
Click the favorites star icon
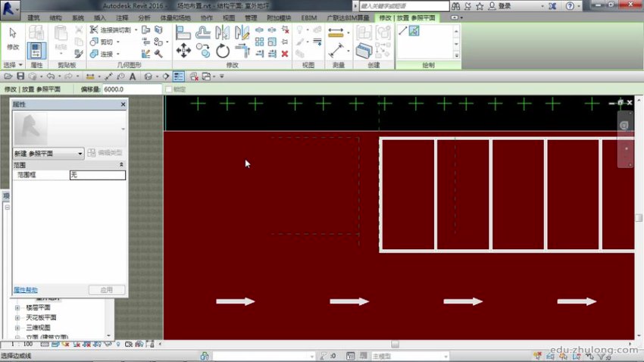[x=480, y=6]
